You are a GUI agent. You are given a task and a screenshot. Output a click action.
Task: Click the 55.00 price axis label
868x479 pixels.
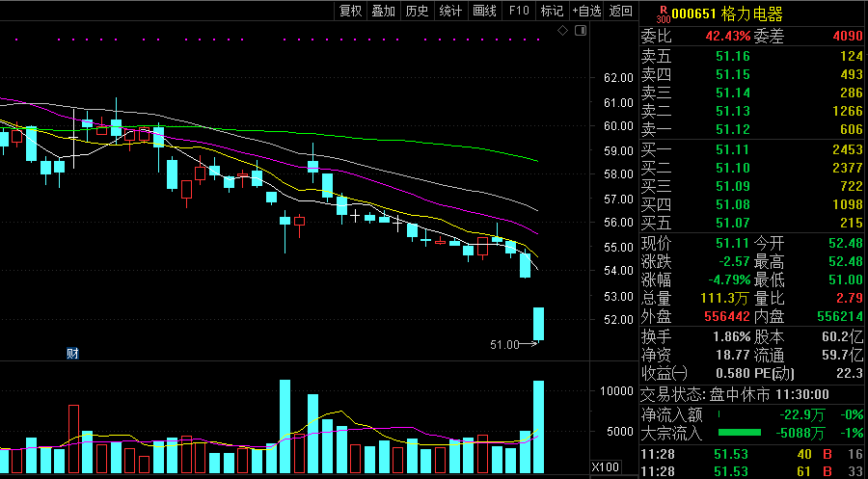tap(618, 247)
